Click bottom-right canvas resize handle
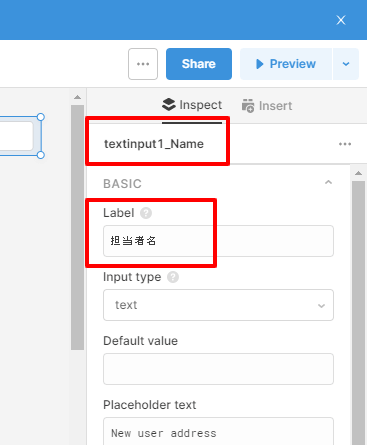The image size is (367, 445). 41,155
